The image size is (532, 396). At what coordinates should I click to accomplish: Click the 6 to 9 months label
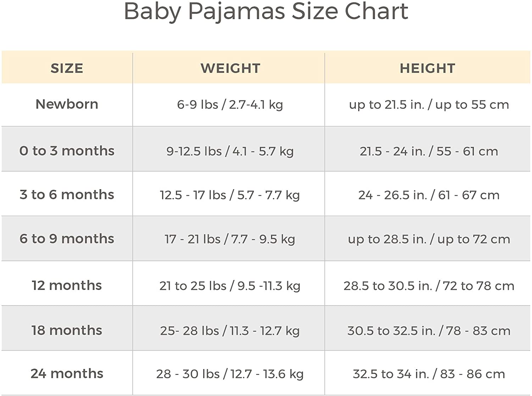[x=67, y=239]
